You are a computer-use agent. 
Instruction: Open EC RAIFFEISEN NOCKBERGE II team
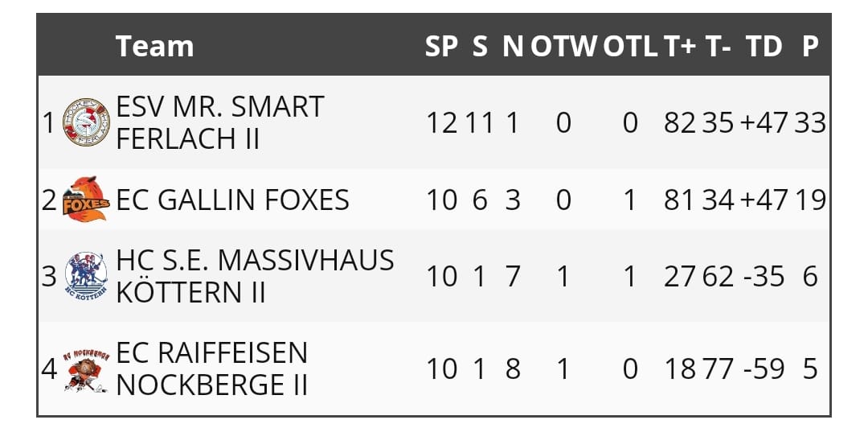pos(211,369)
